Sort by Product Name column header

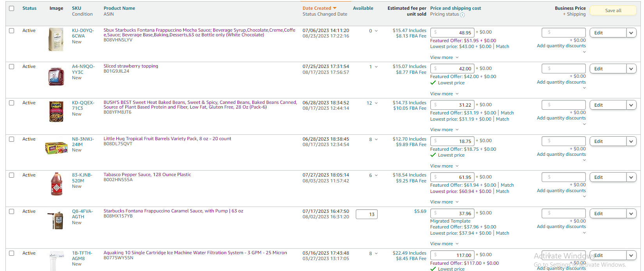119,8
